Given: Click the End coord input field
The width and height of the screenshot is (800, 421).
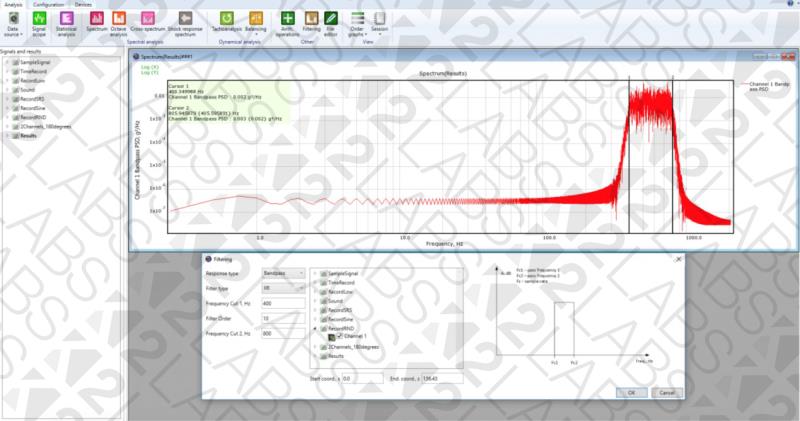Looking at the screenshot, I should 442,379.
